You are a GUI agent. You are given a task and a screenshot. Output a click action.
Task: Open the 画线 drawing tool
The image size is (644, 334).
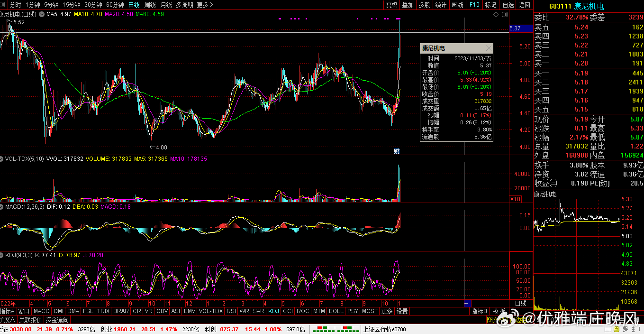tap(457, 5)
